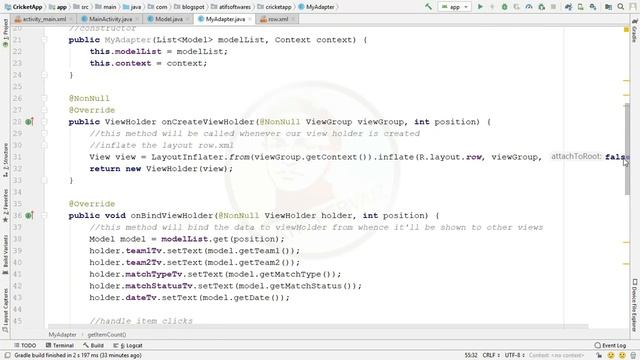Click getItemCount() in bottom breadcrumb
The image size is (640, 360).
point(107,335)
